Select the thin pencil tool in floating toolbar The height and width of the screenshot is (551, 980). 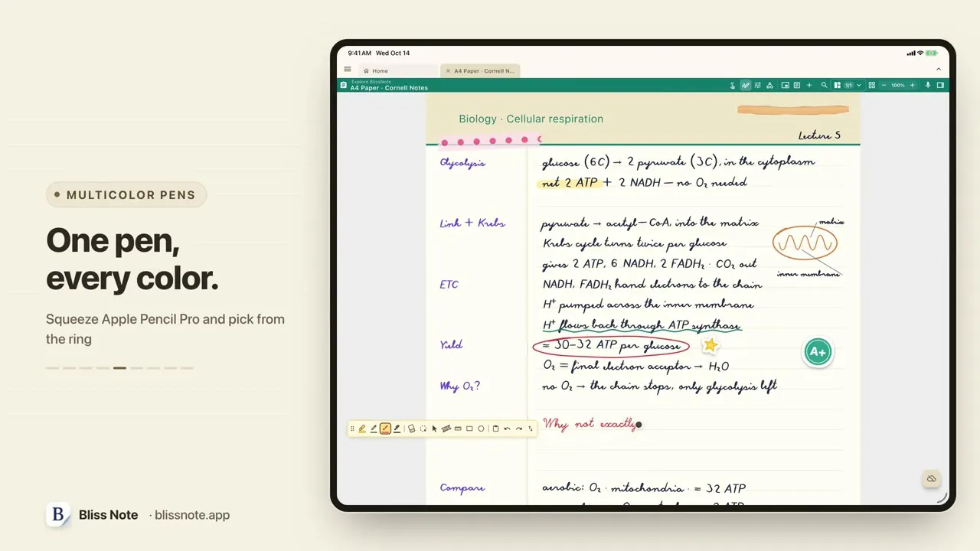click(374, 429)
